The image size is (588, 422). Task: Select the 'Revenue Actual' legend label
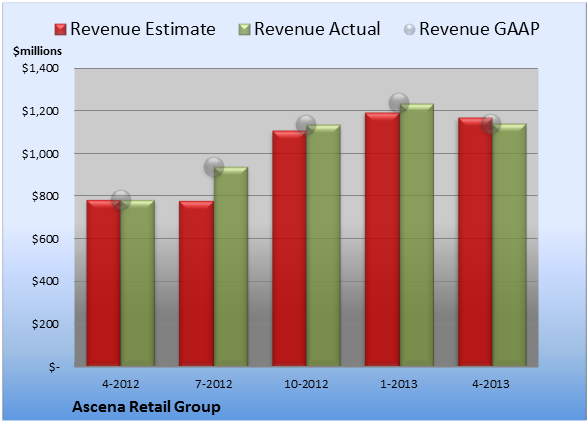[317, 29]
